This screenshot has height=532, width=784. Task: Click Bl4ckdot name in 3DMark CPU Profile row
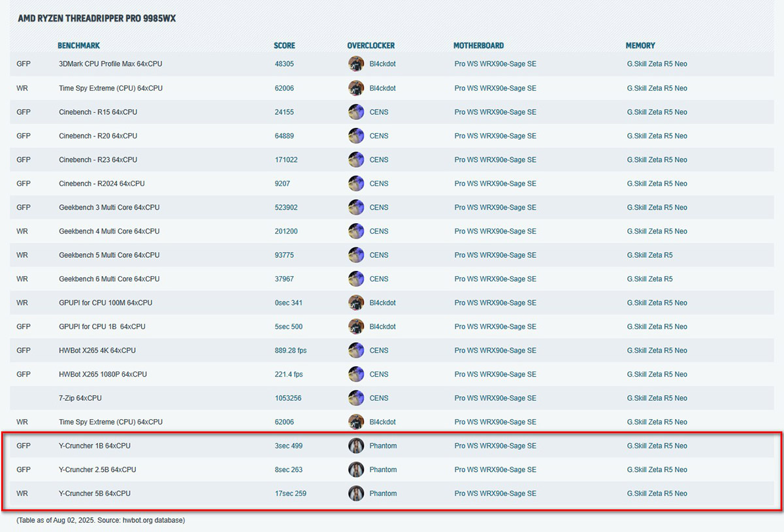(x=383, y=64)
